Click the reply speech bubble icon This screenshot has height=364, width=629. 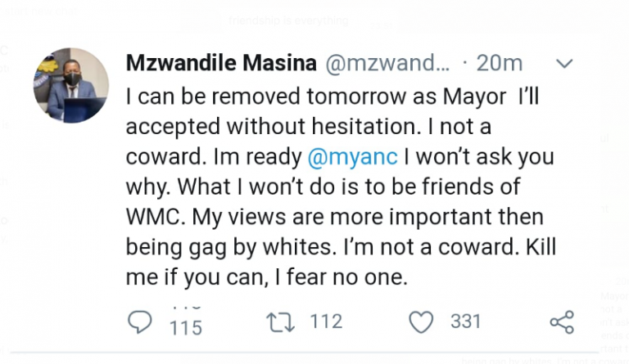click(x=141, y=322)
